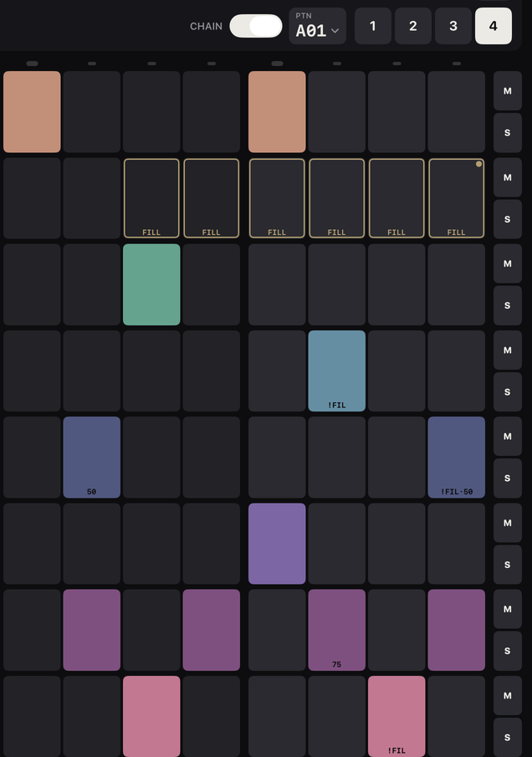Toggle the CHAIN switch
This screenshot has height=757, width=532.
click(256, 26)
